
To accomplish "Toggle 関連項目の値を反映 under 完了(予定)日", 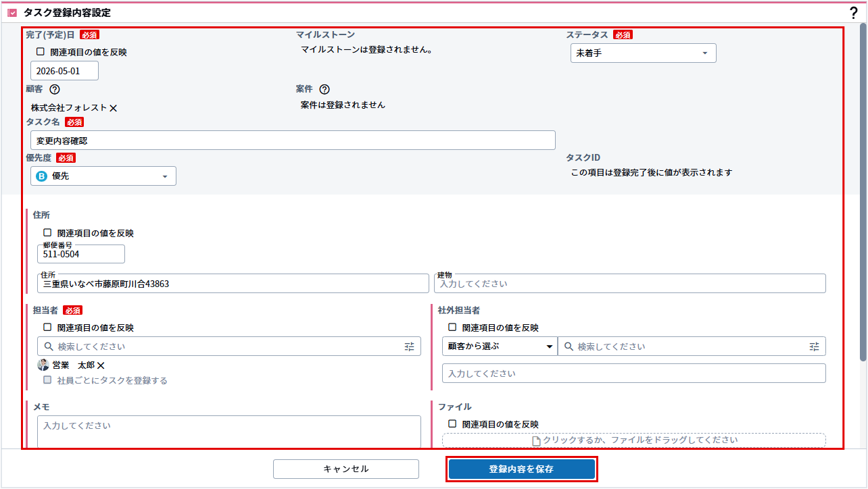I will coord(41,52).
